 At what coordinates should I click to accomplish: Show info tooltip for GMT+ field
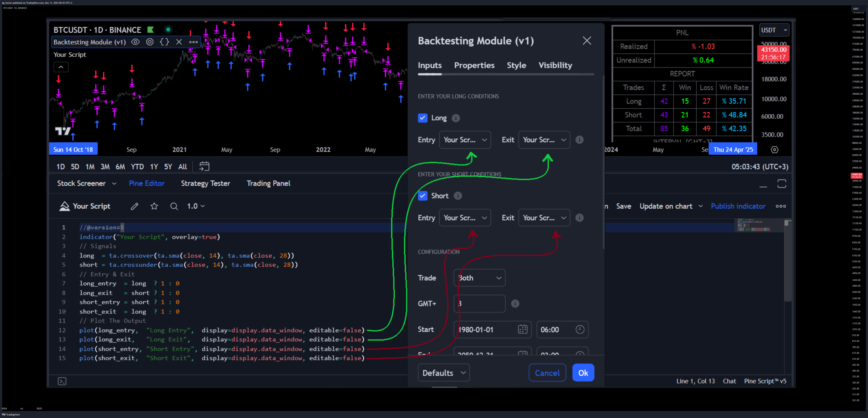click(515, 304)
